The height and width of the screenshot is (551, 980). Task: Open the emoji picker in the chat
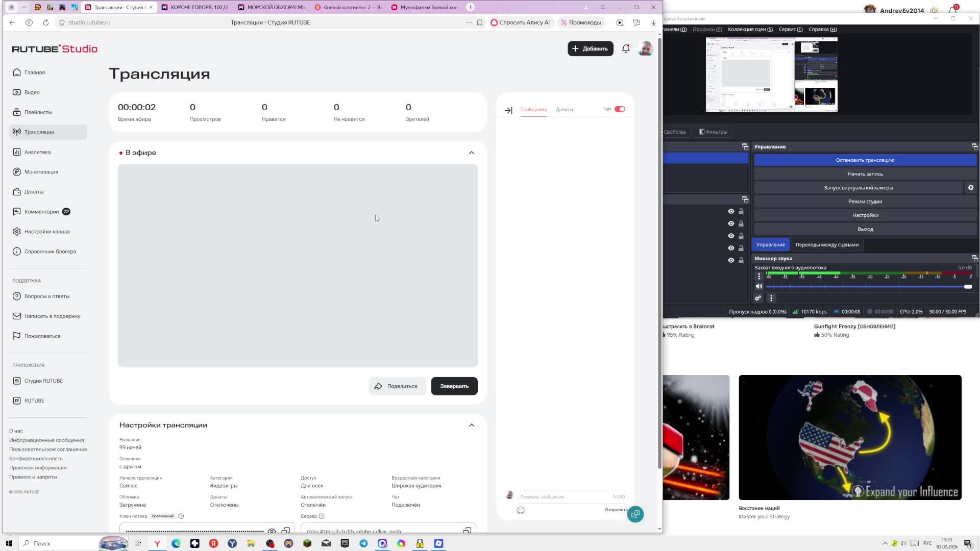click(x=521, y=510)
